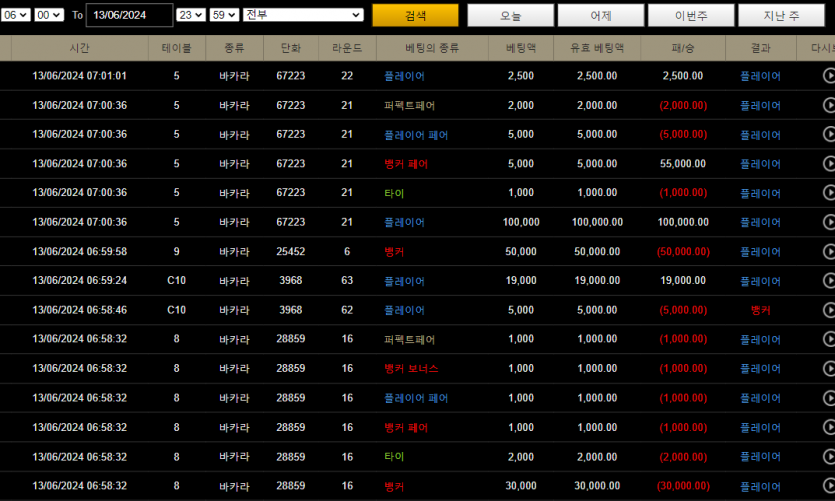Replay the 06:58:46 round 62 bet
Image resolution: width=835 pixels, height=501 pixels.
829,310
